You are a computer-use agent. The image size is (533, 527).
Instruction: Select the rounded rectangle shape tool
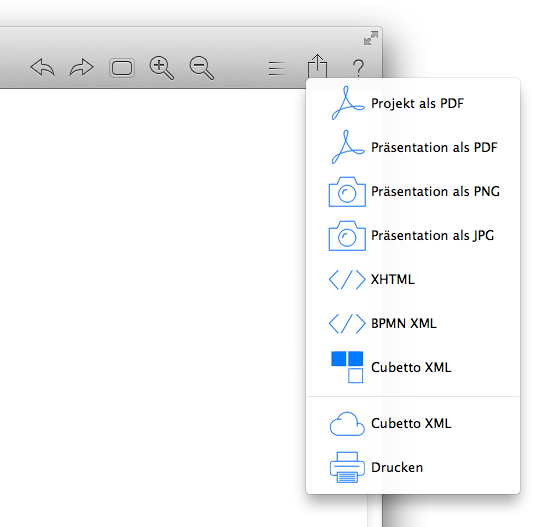(x=122, y=68)
